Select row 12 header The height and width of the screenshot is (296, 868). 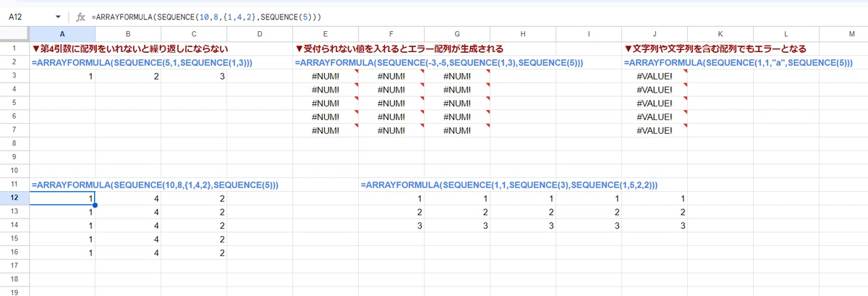(x=14, y=198)
